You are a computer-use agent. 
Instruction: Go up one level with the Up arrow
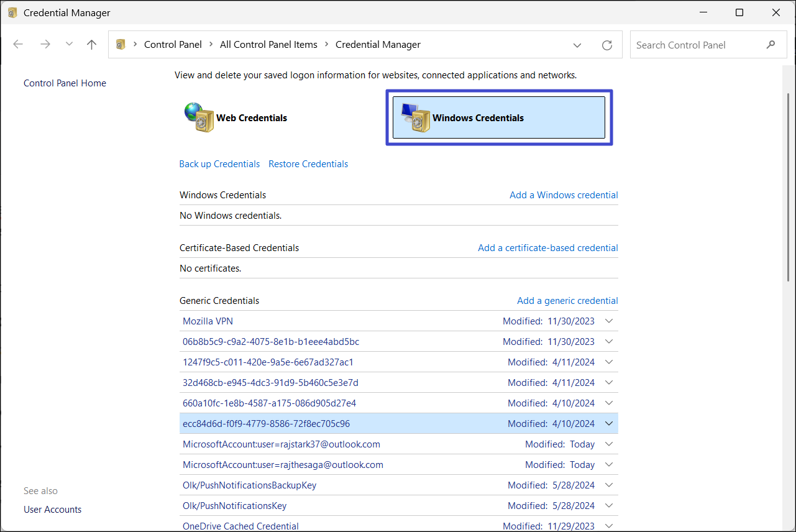92,45
